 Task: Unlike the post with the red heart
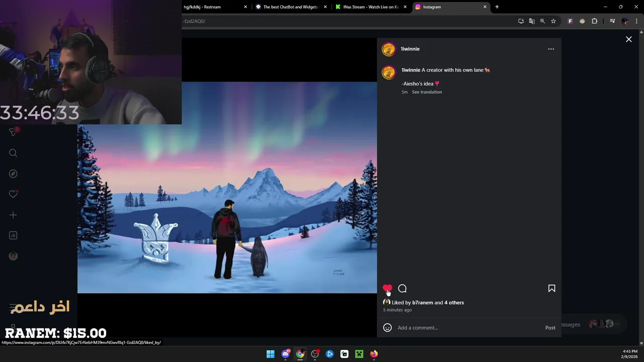click(x=387, y=289)
